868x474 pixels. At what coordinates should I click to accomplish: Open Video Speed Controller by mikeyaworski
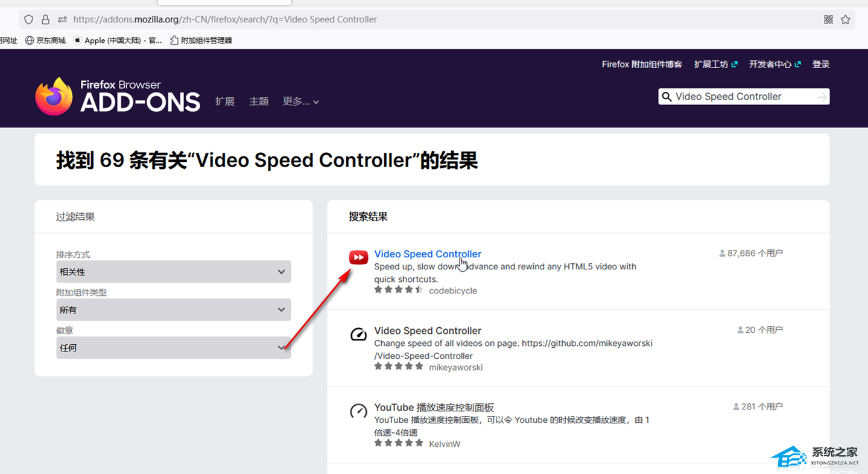point(428,331)
